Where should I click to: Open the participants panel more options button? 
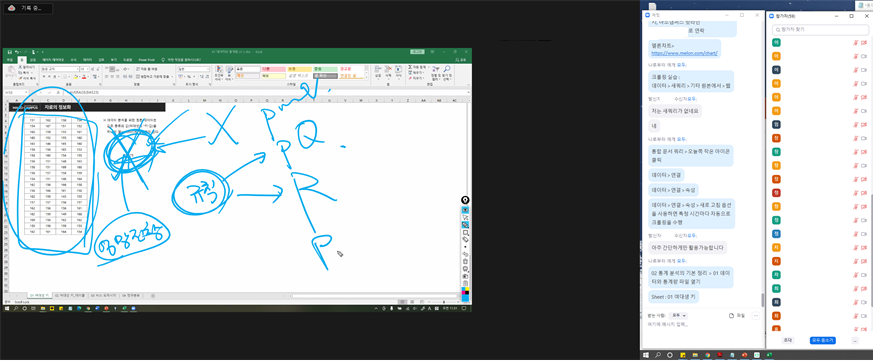(x=855, y=340)
